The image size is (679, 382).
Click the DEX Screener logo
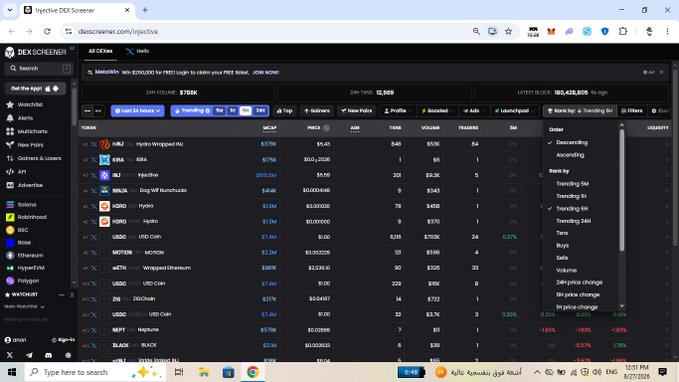pos(36,52)
